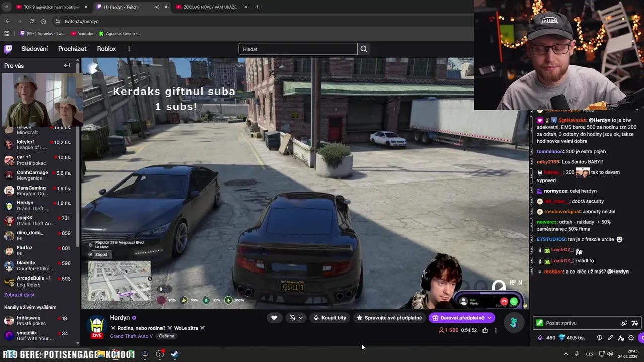Open the Procházet menu item
This screenshot has height=362, width=644.
pyautogui.click(x=72, y=49)
